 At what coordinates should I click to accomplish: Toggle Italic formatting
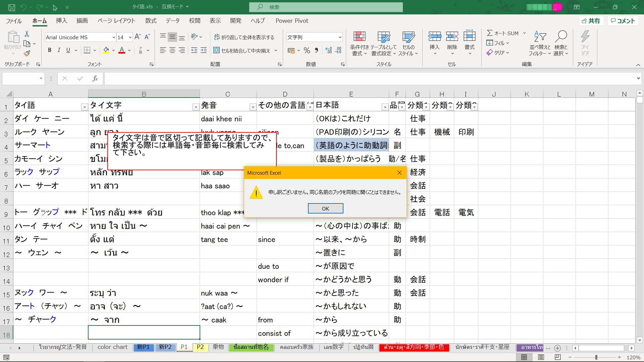click(59, 50)
